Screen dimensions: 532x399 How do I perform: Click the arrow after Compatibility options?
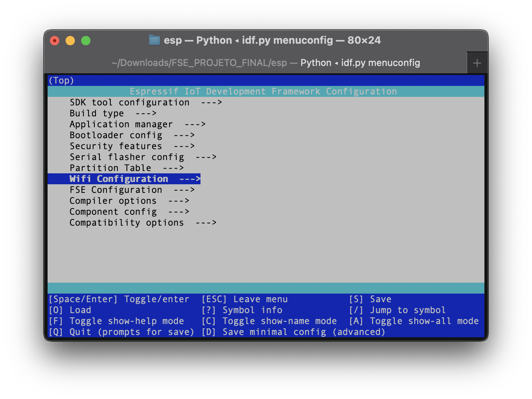tap(206, 223)
